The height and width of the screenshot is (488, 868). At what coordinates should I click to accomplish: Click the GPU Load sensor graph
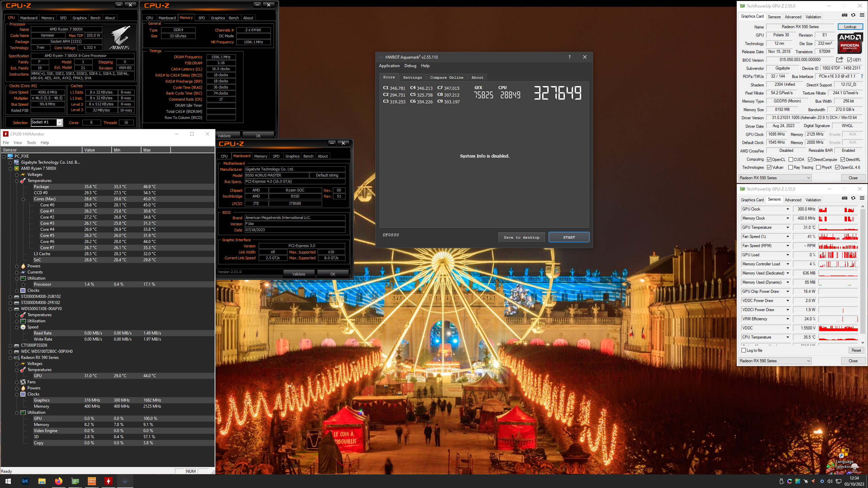pos(838,255)
